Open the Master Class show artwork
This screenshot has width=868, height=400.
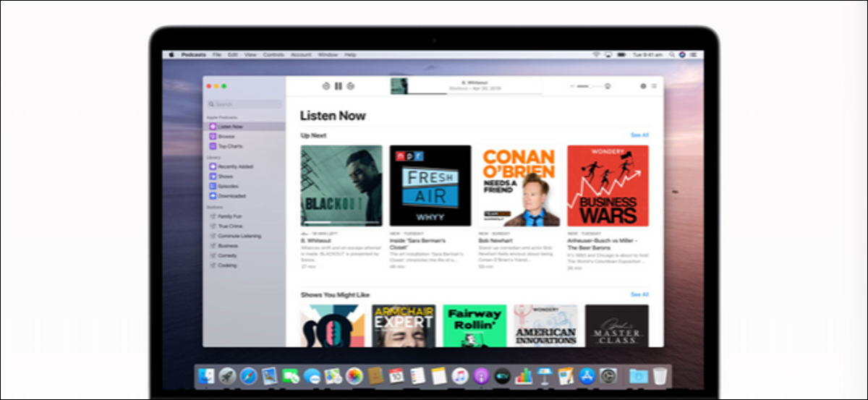point(617,325)
